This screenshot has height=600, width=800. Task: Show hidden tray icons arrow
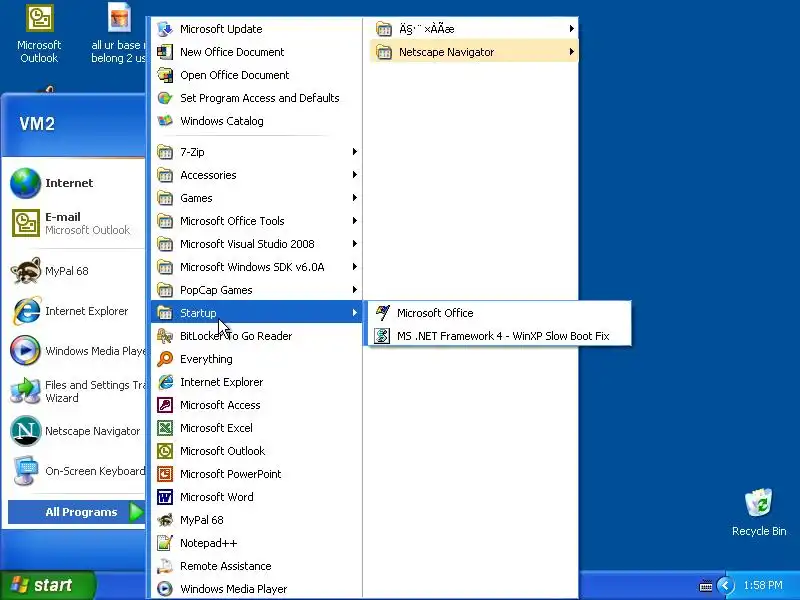tap(725, 585)
